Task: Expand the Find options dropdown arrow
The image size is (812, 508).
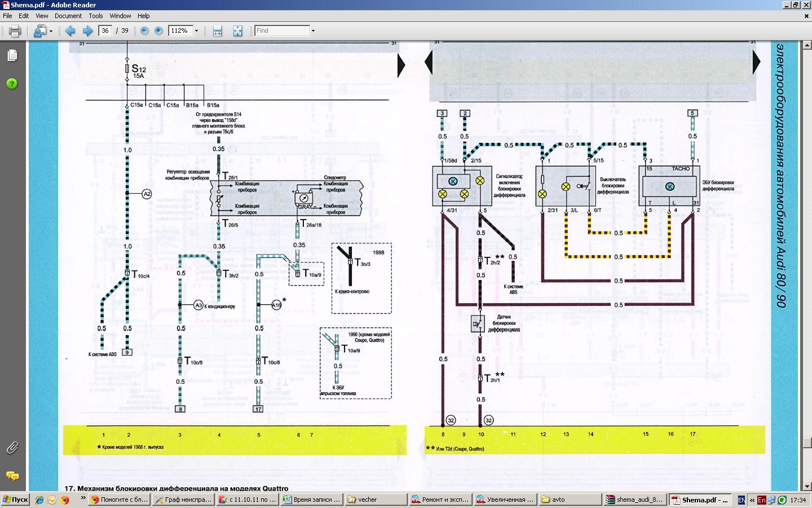Action: [313, 31]
